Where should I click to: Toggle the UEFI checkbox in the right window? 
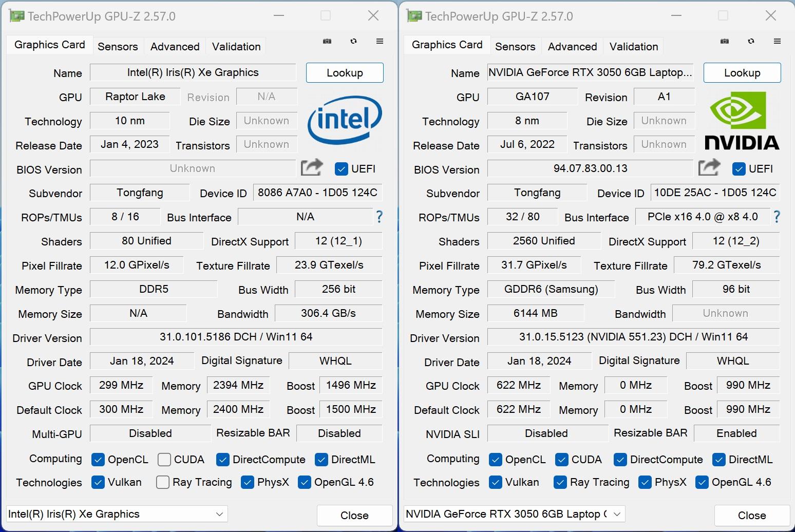pos(739,168)
